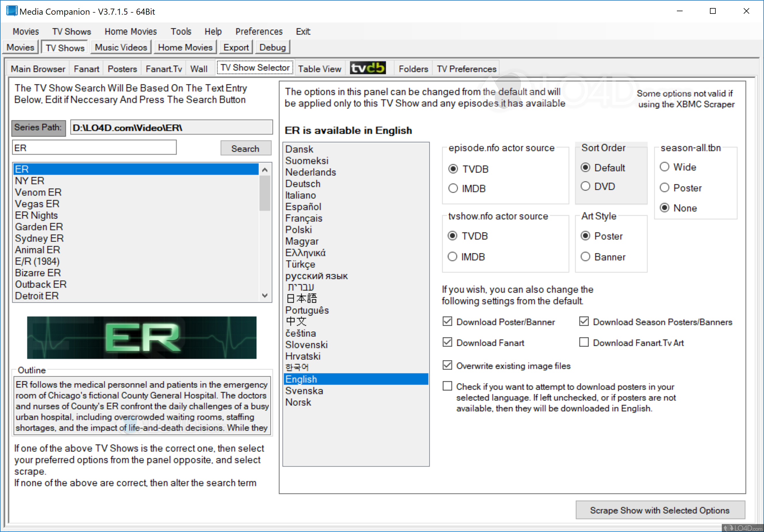764x532 pixels.
Task: Choose DVD sort order
Action: [x=585, y=186]
